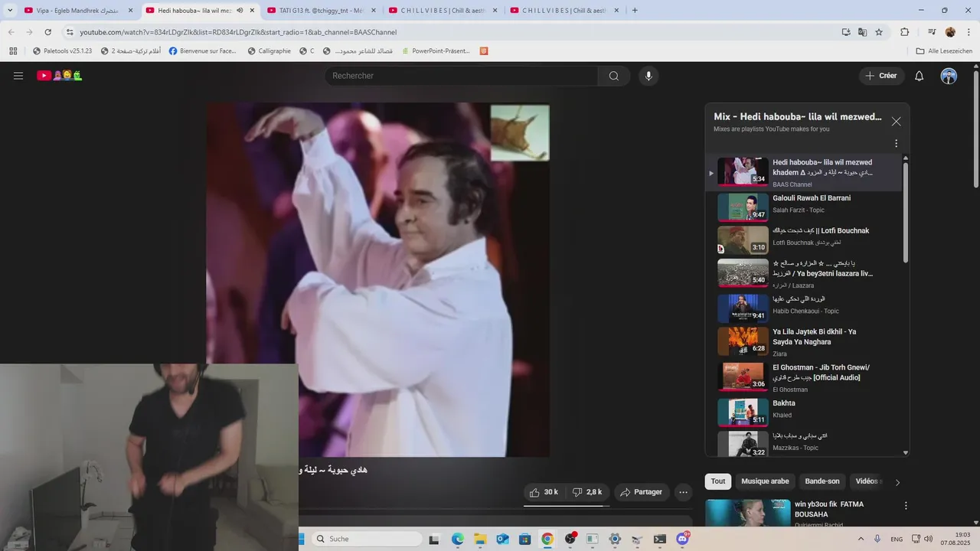
Task: Open the Calligraphie bookmark
Action: [x=269, y=51]
